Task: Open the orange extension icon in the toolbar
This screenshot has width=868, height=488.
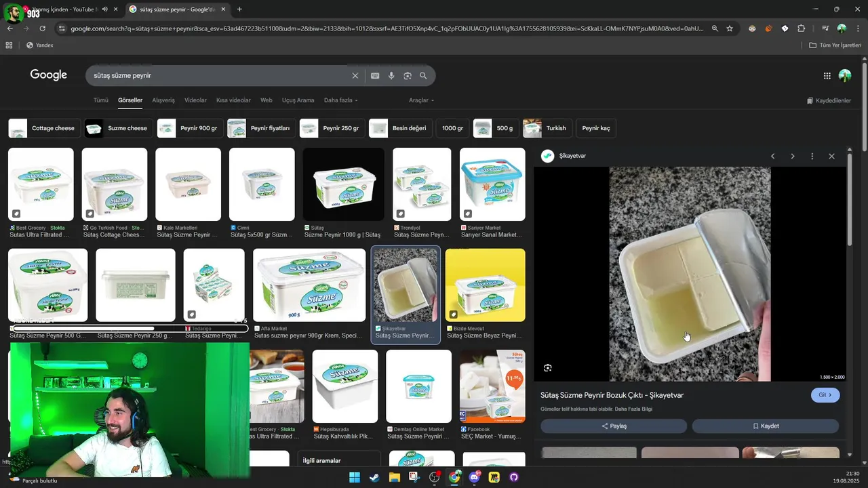Action: click(768, 28)
